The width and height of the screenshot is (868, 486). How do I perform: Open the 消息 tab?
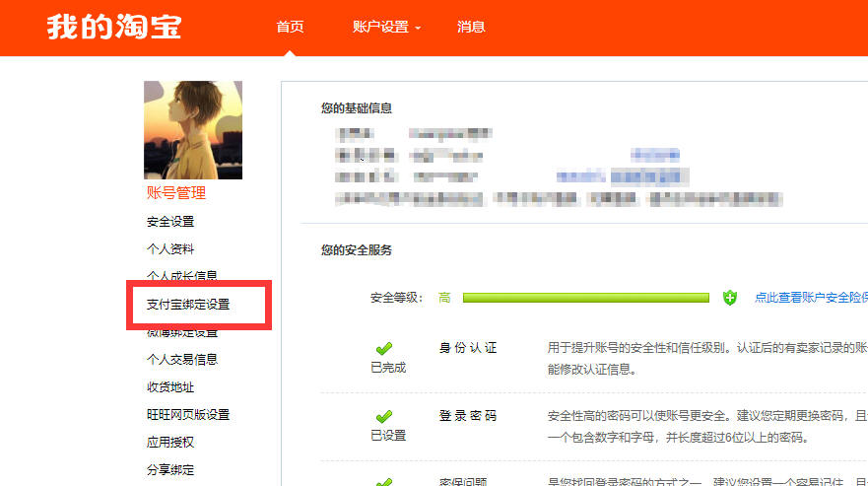tap(471, 27)
